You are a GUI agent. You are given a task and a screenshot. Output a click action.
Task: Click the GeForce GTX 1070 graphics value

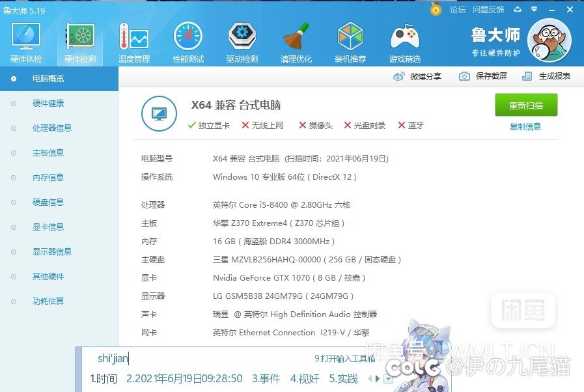point(289,278)
